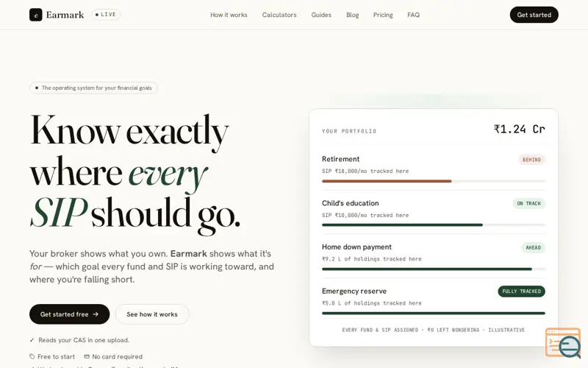Screen dimensions: 588x368
Task: Click the Emergency reserve goal title
Action: 354,291
